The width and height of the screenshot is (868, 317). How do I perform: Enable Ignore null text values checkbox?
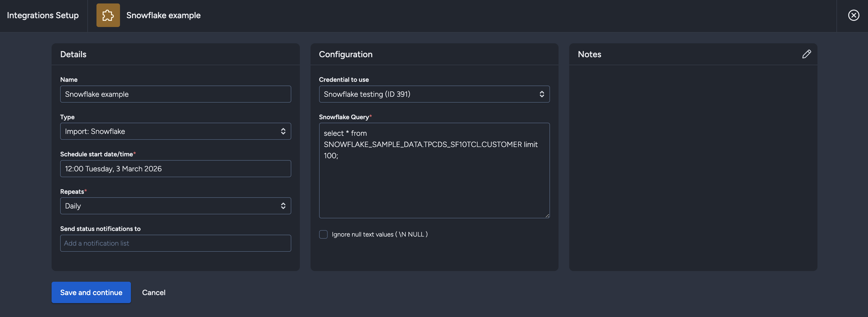pos(323,234)
